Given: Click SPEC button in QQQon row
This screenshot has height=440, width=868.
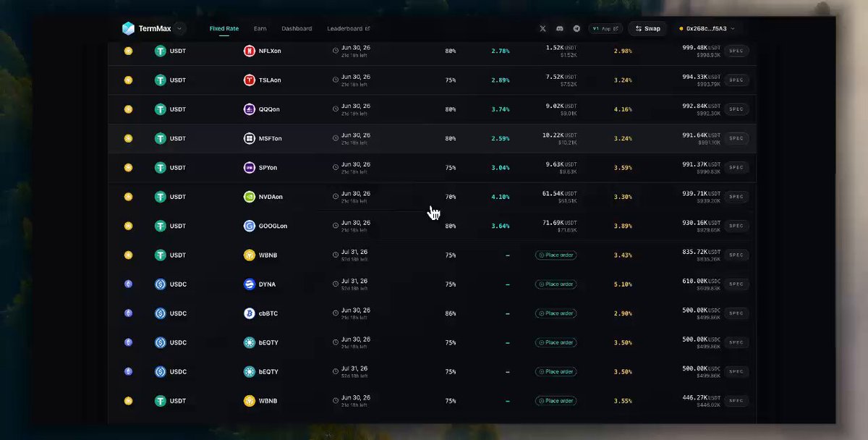Looking at the screenshot, I should (x=736, y=109).
